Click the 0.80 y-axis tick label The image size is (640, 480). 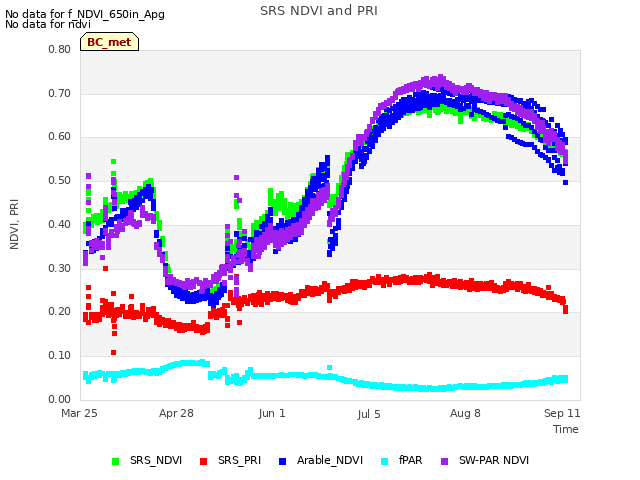click(60, 49)
